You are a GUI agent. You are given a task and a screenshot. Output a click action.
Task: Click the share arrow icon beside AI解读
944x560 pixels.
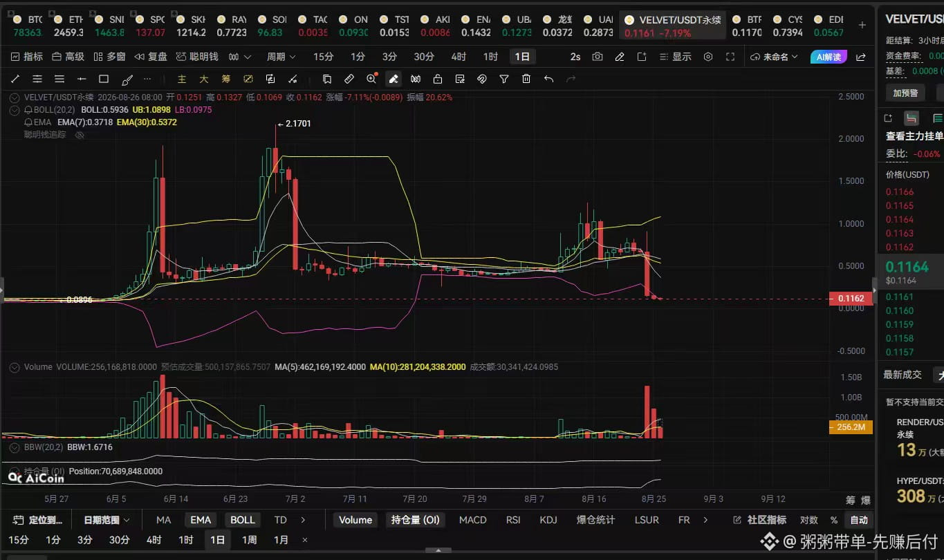[x=861, y=57]
